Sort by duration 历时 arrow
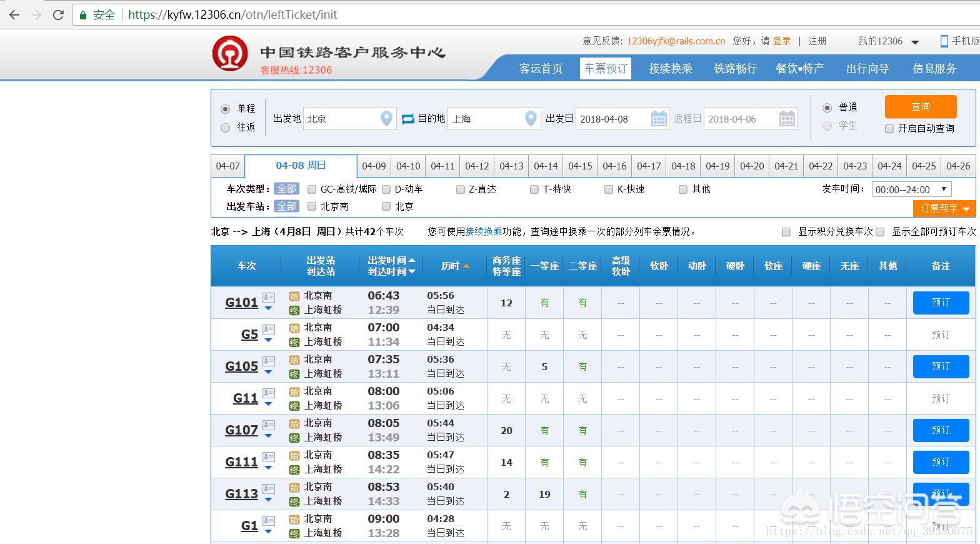The height and width of the screenshot is (544, 980). click(x=466, y=266)
